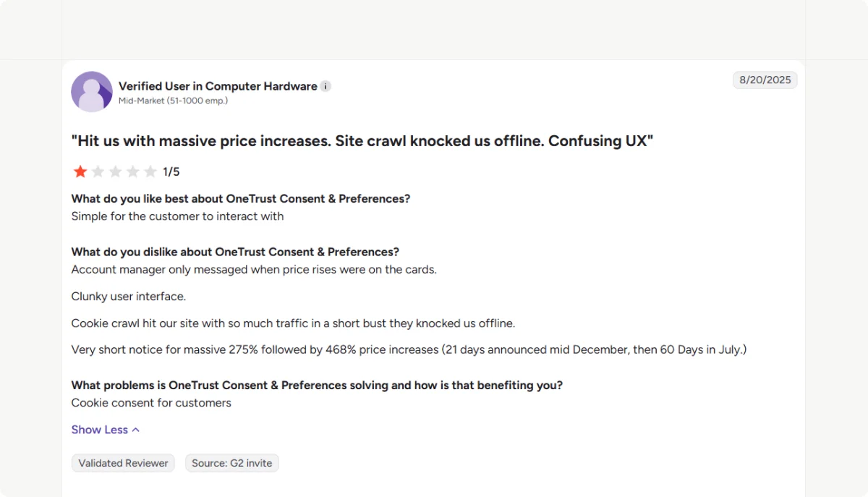868x497 pixels.
Task: Click the Mid-Market company size label
Action: [x=174, y=101]
